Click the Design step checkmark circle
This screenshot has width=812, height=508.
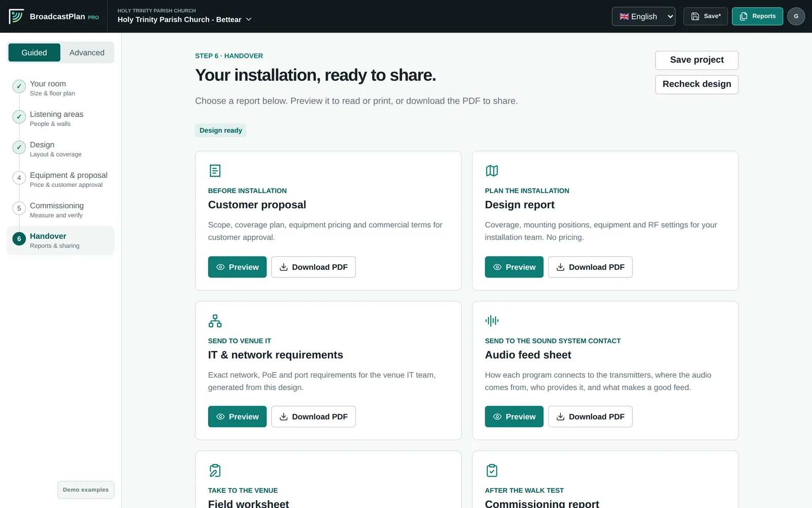[19, 147]
